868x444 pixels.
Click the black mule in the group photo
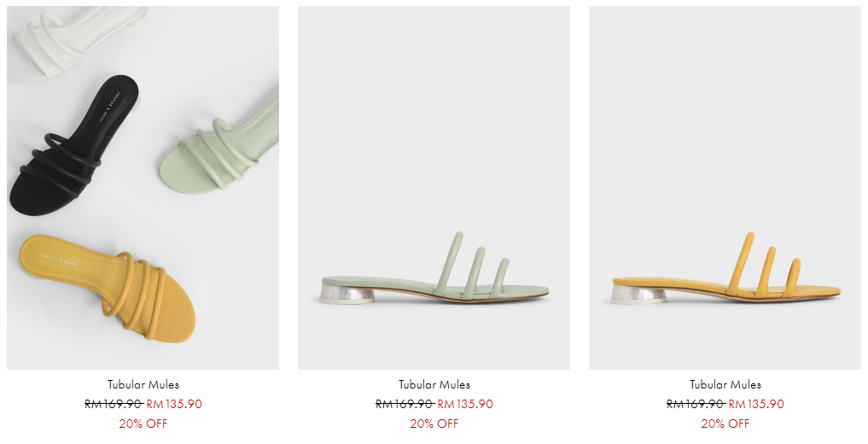pyautogui.click(x=72, y=145)
